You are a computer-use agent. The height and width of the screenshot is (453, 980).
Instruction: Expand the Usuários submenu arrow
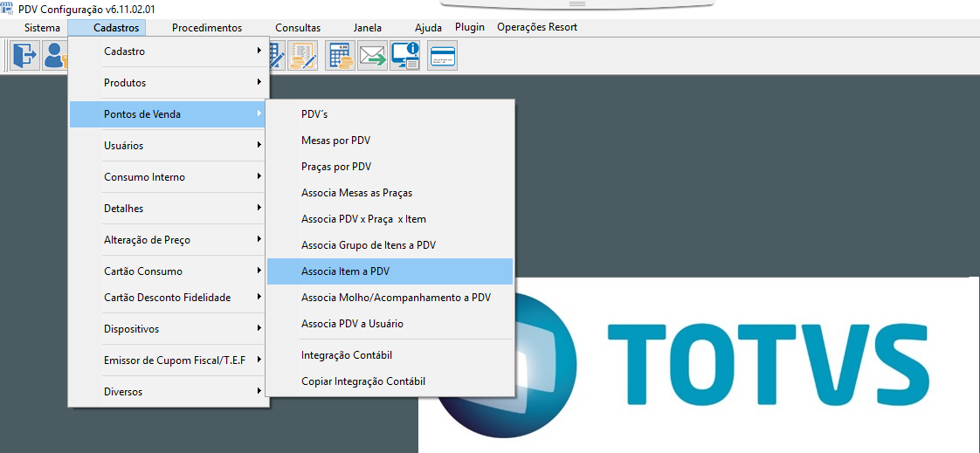click(259, 146)
